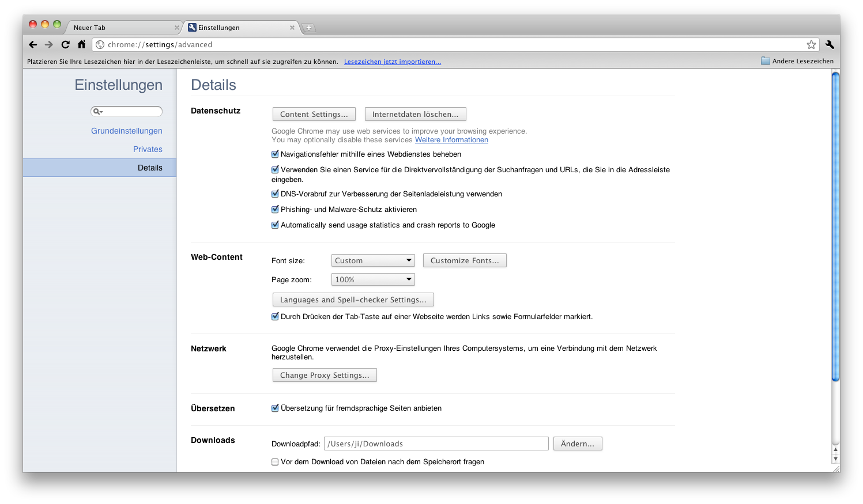Image resolution: width=863 pixels, height=504 pixels.
Task: Go back using the back arrow icon
Action: click(33, 44)
